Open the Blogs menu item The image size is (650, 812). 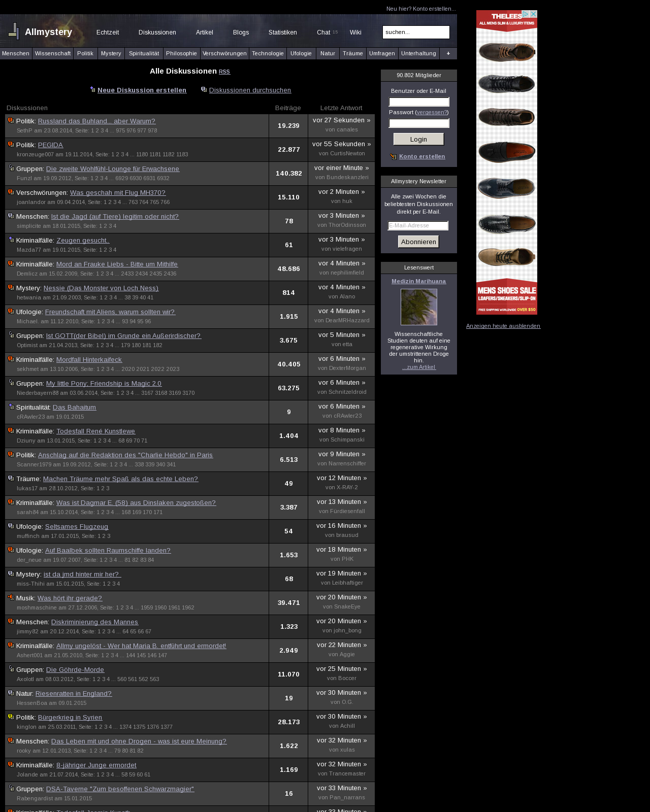pyautogui.click(x=241, y=32)
